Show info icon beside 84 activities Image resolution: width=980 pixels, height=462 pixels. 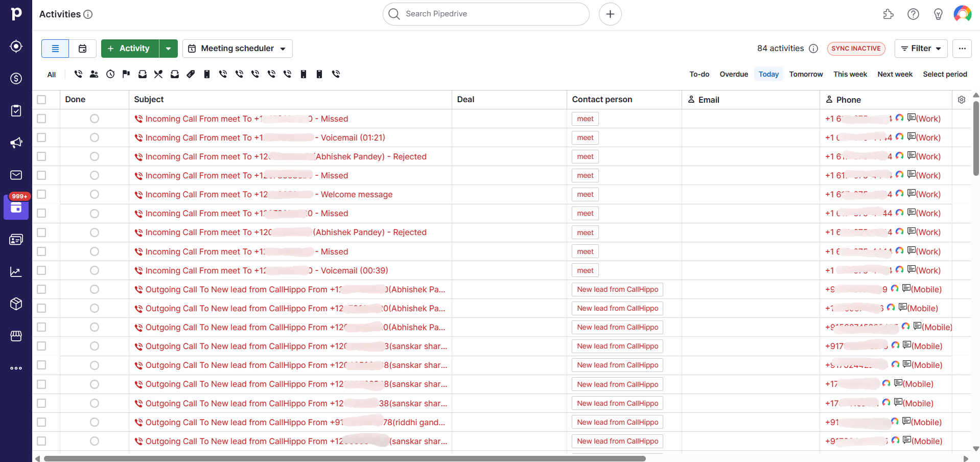(813, 49)
